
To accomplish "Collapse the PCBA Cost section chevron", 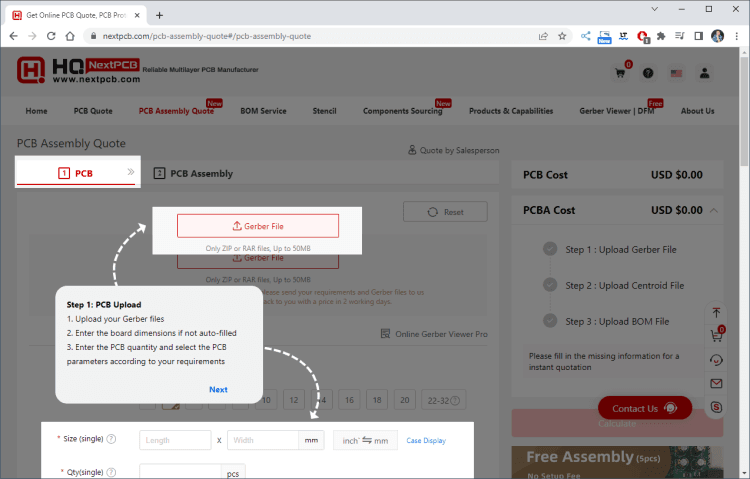I will 714,210.
